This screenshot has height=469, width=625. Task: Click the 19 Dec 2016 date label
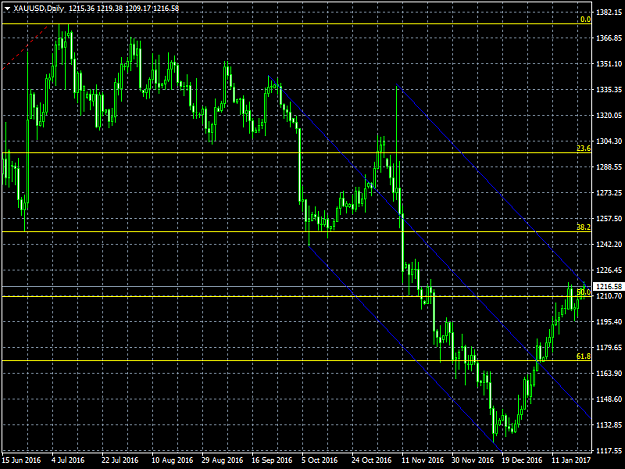(522, 460)
